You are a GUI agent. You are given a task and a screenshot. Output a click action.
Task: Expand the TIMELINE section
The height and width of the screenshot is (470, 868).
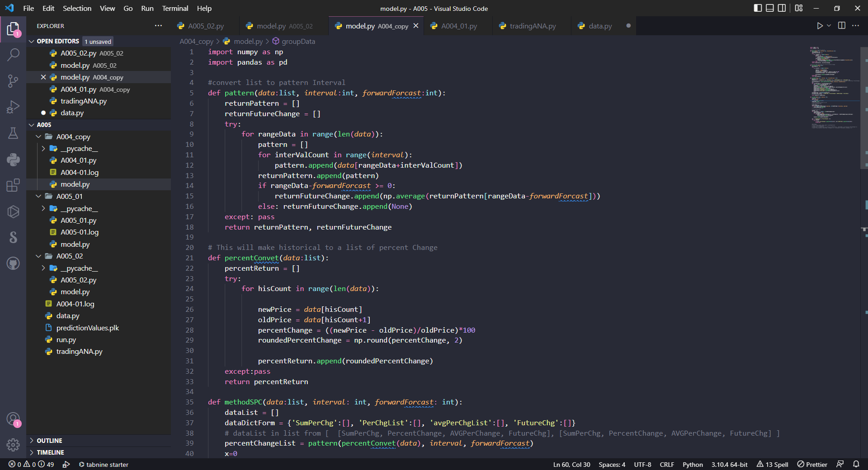pos(32,452)
